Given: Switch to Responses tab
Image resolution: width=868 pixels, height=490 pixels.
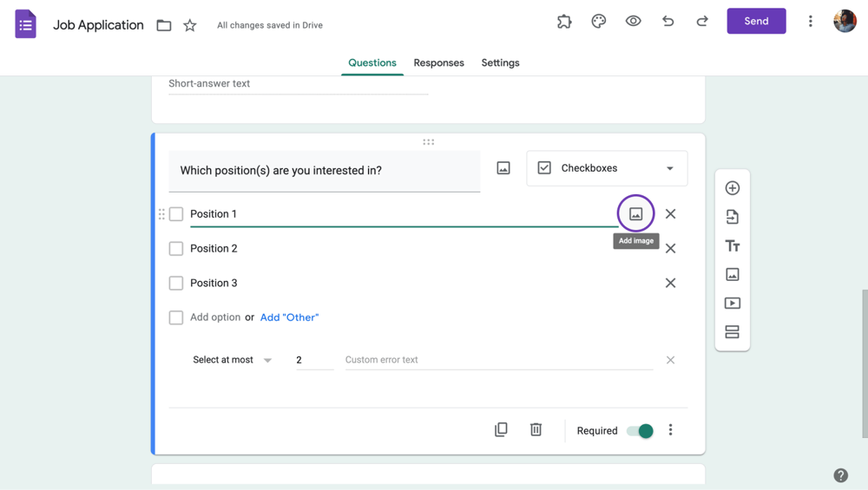Looking at the screenshot, I should point(438,63).
